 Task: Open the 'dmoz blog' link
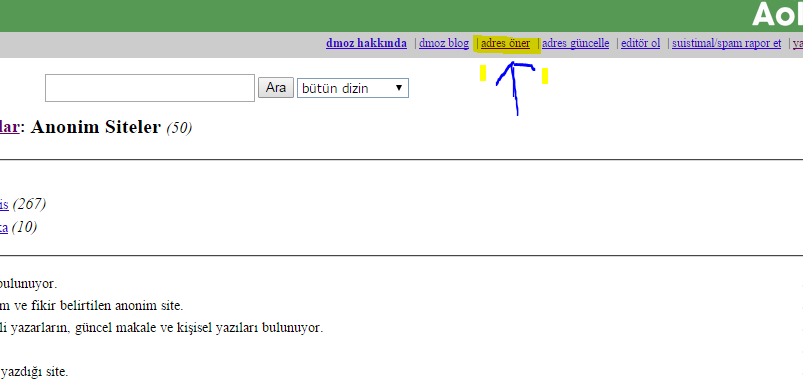[x=443, y=44]
